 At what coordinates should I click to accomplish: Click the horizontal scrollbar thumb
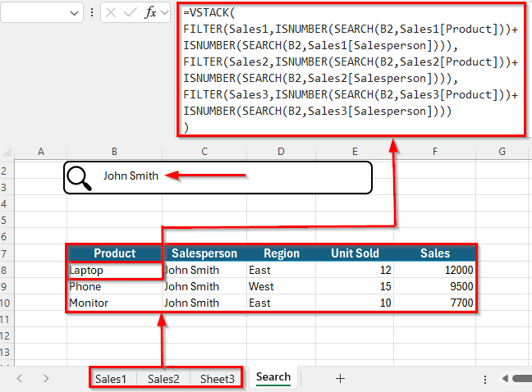tap(522, 378)
